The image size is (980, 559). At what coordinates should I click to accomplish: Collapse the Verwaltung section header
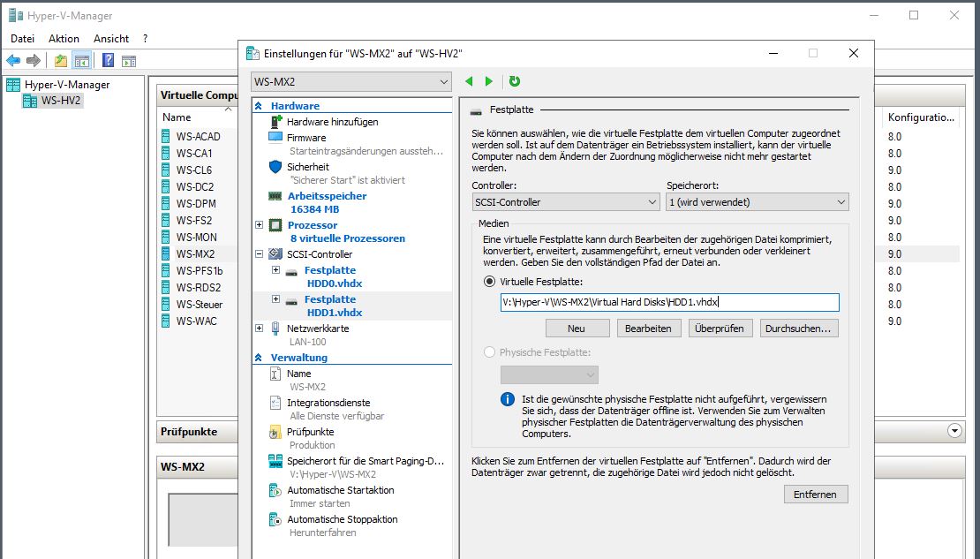pos(258,358)
